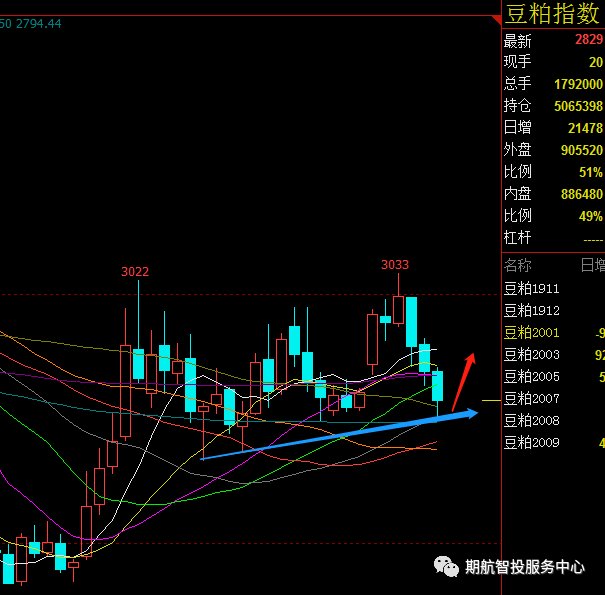
Task: Click the red upward arrow annotation
Action: click(x=464, y=382)
